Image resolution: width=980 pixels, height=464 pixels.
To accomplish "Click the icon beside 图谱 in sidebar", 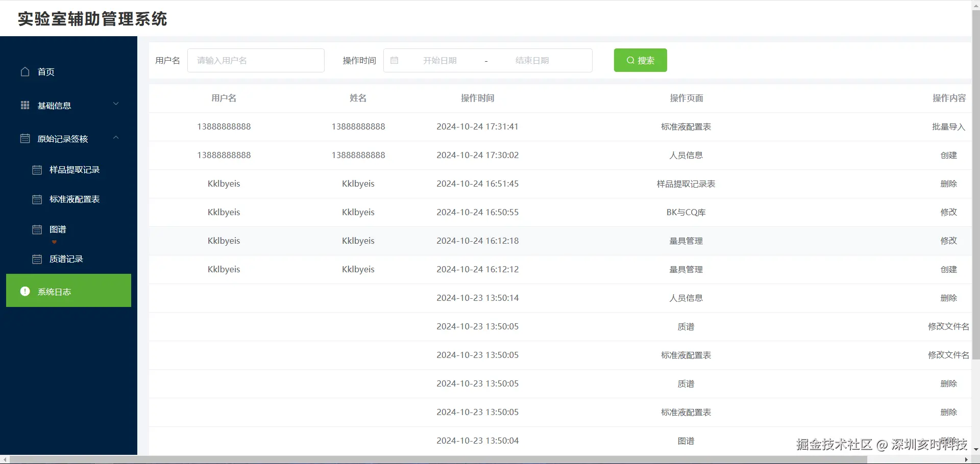I will coord(37,229).
